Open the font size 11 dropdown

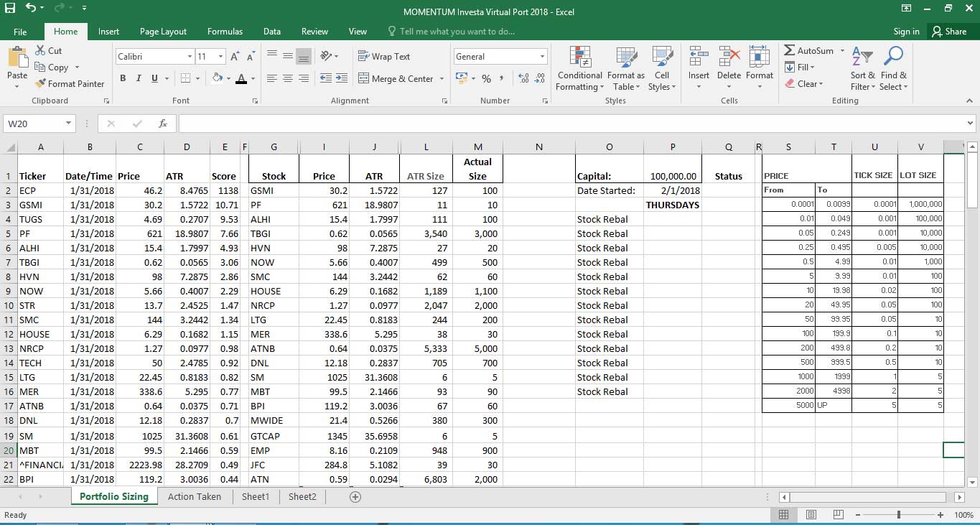click(221, 57)
